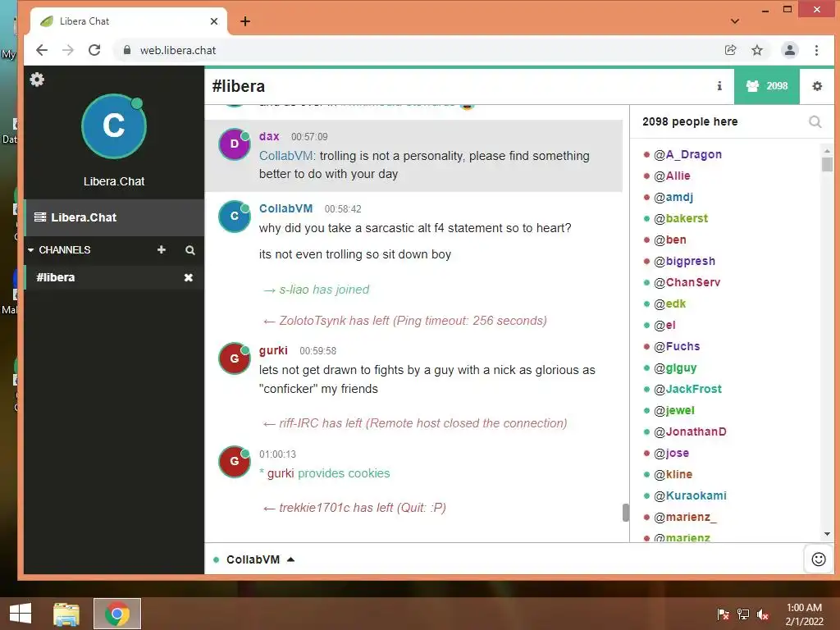Viewport: 840px width, 630px height.
Task: Click gurki's avatar beside the 00:59:58 message
Action: click(234, 358)
